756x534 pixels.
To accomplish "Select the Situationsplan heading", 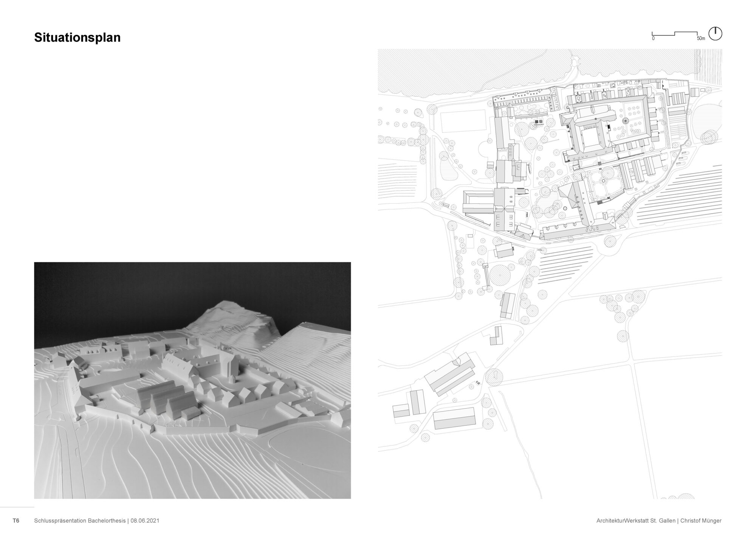I will (x=77, y=38).
